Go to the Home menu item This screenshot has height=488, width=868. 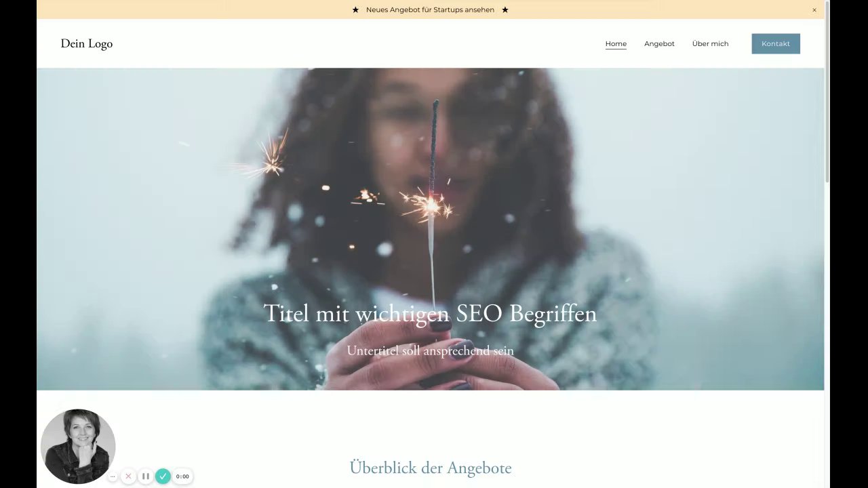pyautogui.click(x=616, y=43)
